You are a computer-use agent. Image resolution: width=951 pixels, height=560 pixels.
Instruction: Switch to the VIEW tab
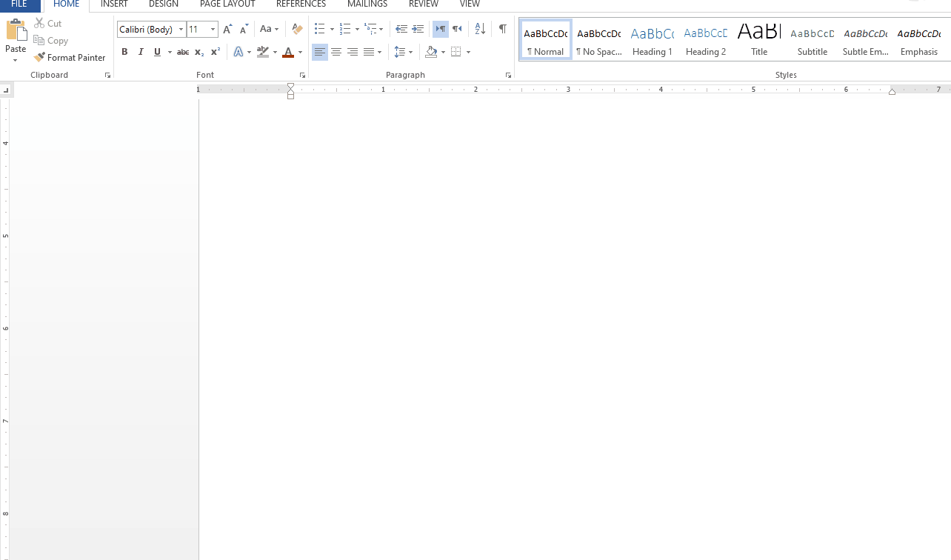470,4
